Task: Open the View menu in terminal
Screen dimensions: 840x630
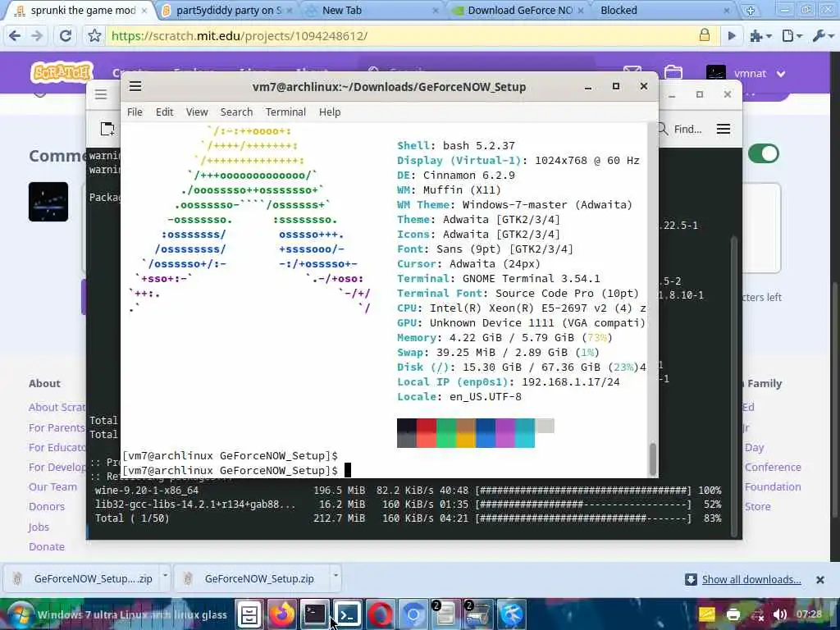Action: coord(197,112)
